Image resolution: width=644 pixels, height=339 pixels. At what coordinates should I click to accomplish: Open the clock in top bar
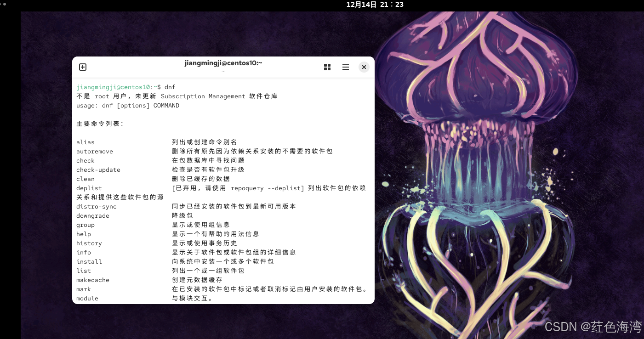pos(375,5)
